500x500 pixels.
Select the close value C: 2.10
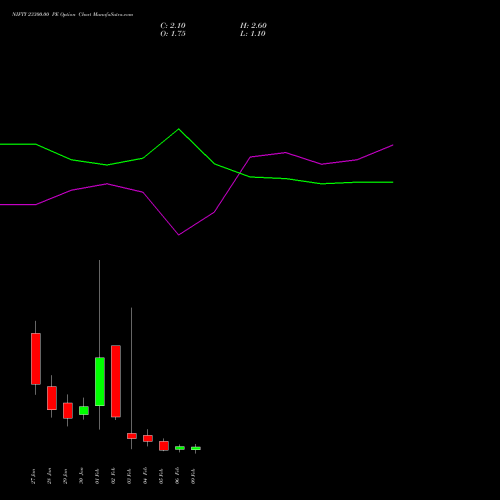point(173,26)
